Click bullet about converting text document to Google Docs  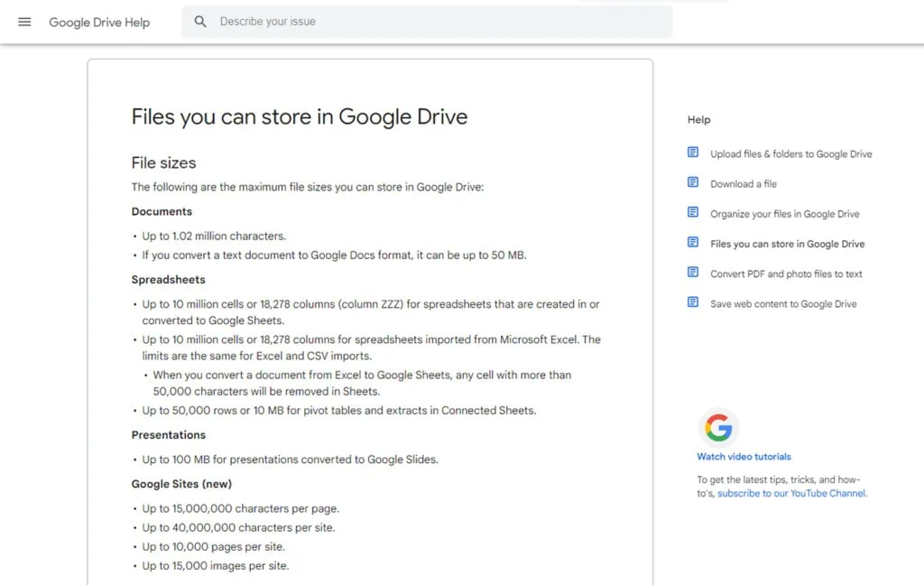pyautogui.click(x=334, y=255)
